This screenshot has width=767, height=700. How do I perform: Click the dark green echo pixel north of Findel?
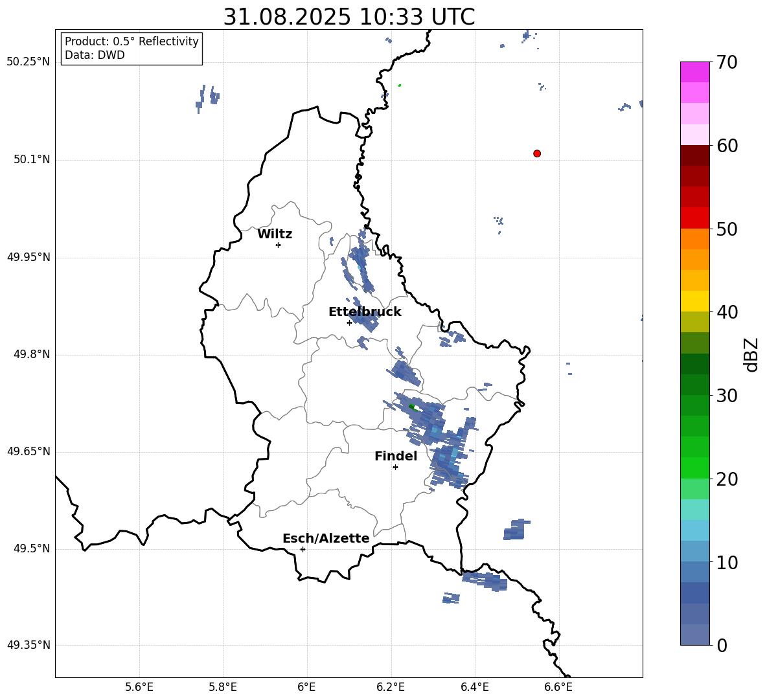click(x=412, y=407)
